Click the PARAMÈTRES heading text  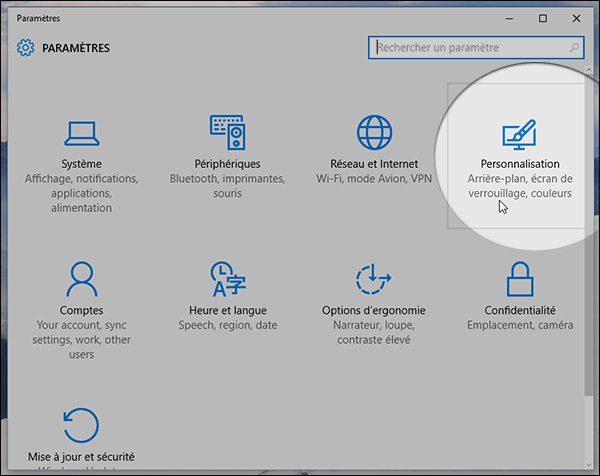(x=76, y=48)
